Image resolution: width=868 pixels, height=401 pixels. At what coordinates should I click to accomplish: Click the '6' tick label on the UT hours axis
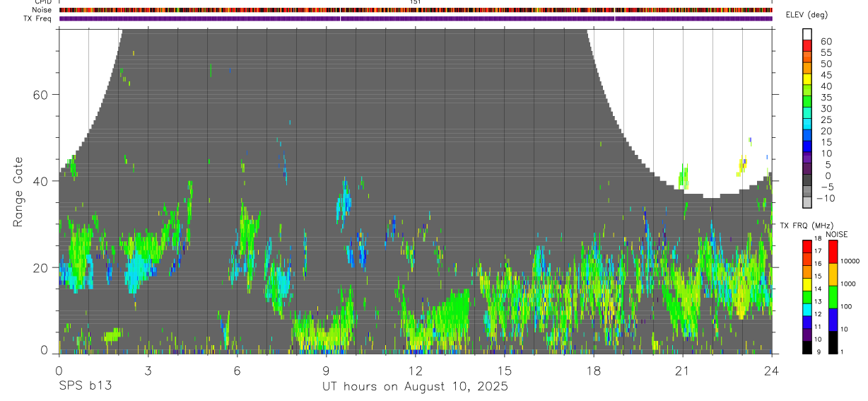[x=237, y=371]
